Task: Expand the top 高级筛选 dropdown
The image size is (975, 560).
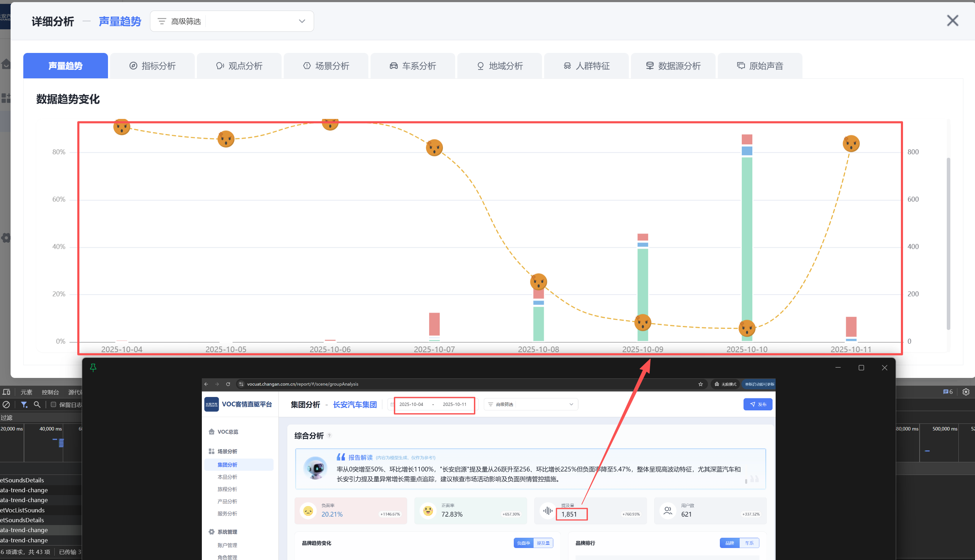Action: (231, 21)
